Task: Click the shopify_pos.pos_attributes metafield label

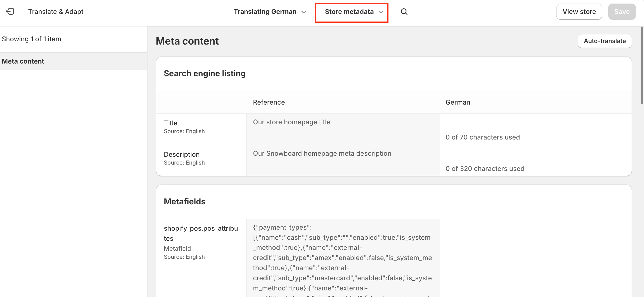Action: tap(201, 233)
